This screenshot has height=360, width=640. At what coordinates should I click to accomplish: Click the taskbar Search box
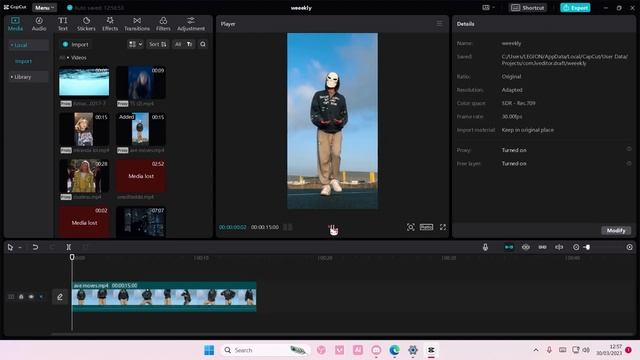(266, 350)
